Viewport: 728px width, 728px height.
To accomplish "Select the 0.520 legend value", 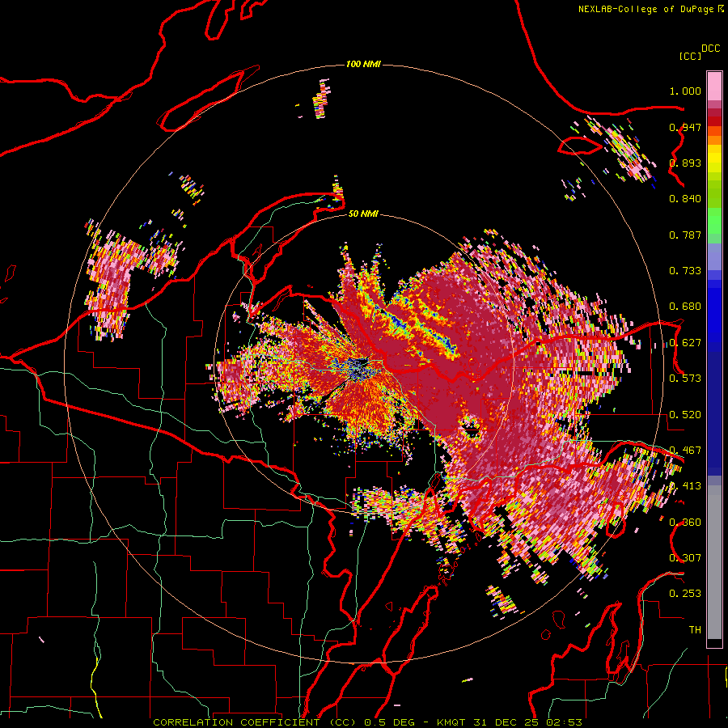I will [685, 415].
